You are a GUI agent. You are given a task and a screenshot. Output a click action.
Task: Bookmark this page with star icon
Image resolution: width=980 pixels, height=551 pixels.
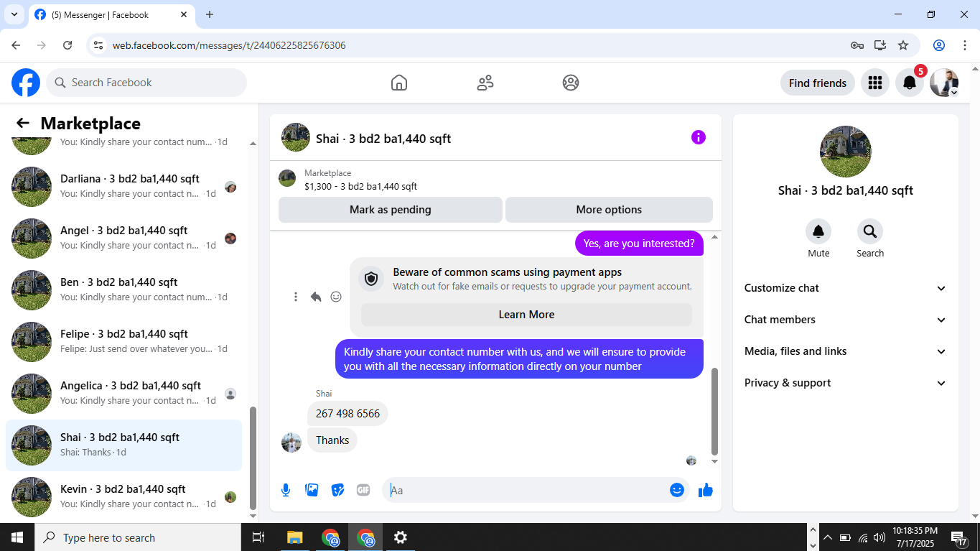[x=903, y=45]
